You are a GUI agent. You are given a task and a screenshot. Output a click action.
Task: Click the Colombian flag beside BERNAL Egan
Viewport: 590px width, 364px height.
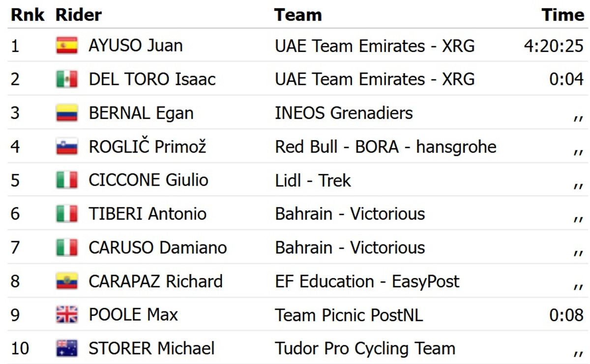coord(67,113)
